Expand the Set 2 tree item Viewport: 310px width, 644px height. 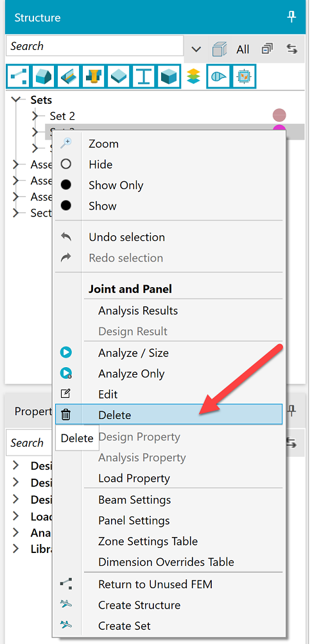point(35,116)
